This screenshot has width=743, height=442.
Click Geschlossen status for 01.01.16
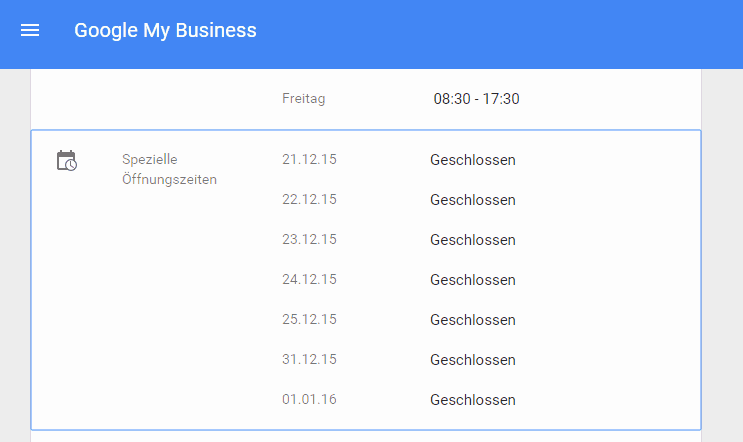(472, 400)
